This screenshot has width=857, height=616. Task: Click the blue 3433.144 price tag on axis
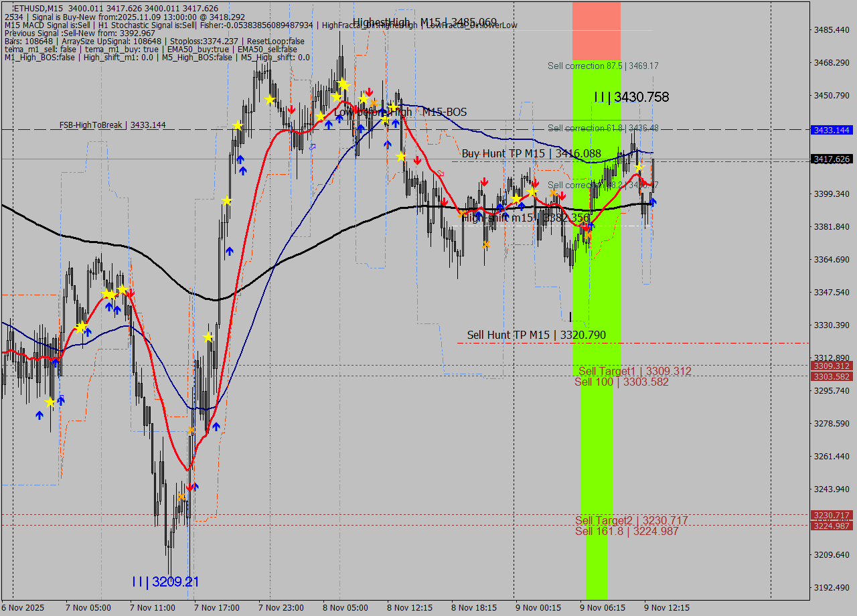tap(831, 130)
